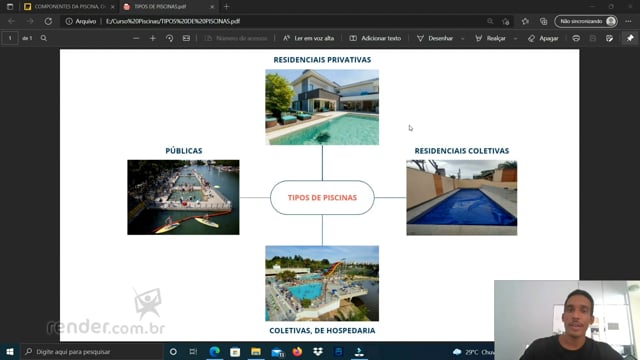The image size is (640, 360).
Task: Click the RESIDENCIAIS PRIVATIVAS heading
Action: click(322, 60)
